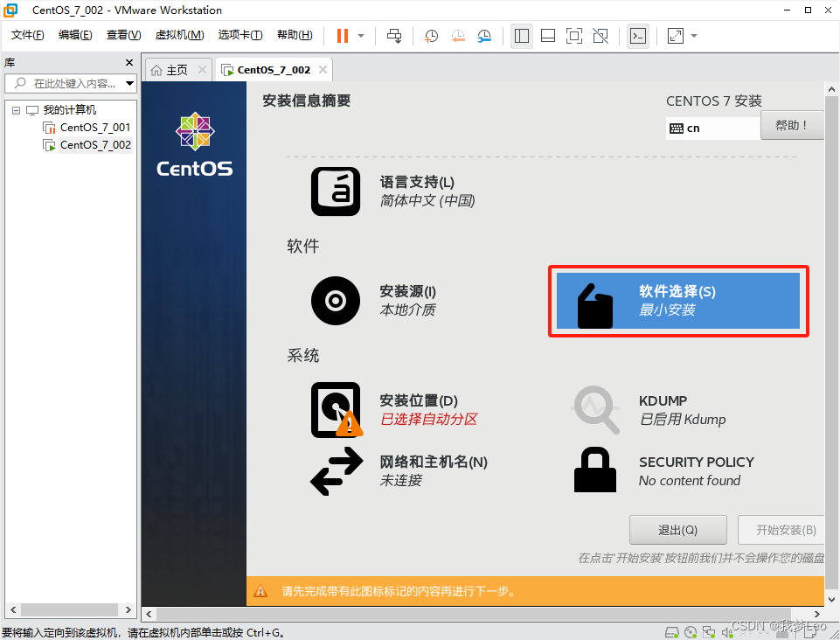Click the sound card status icon

coord(727,632)
